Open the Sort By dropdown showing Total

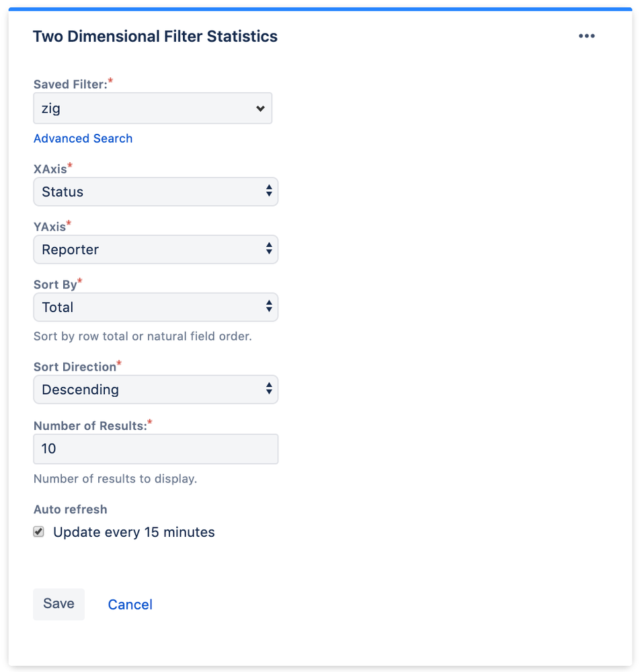click(x=156, y=307)
